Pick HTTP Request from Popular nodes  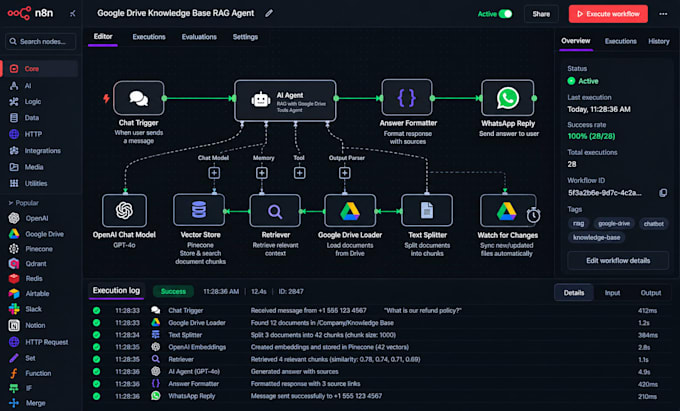[38, 342]
